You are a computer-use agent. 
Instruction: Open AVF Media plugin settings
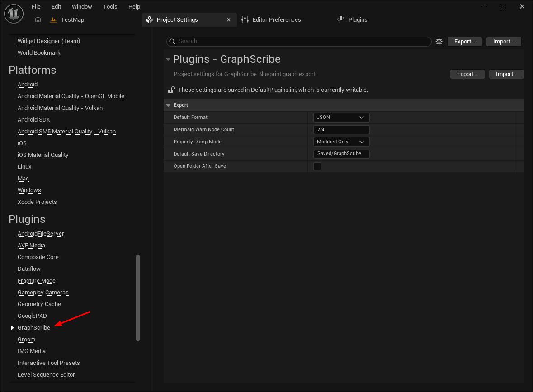pyautogui.click(x=31, y=246)
